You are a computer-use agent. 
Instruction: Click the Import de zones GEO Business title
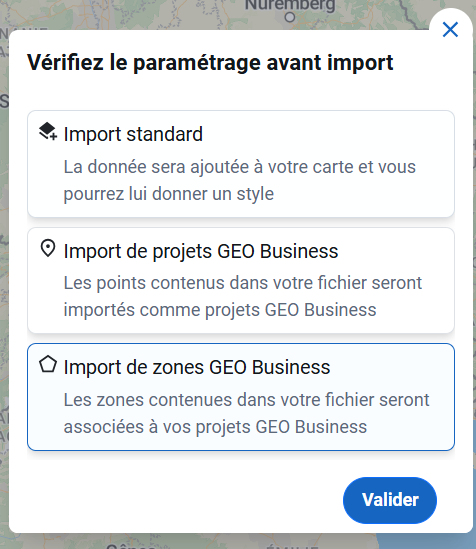point(197,367)
